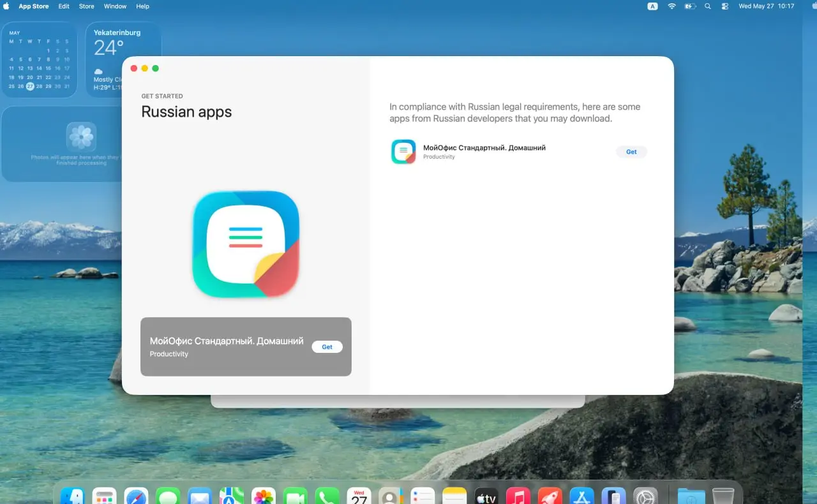Open the Window menu
Viewport: 817px width, 504px height.
(115, 6)
